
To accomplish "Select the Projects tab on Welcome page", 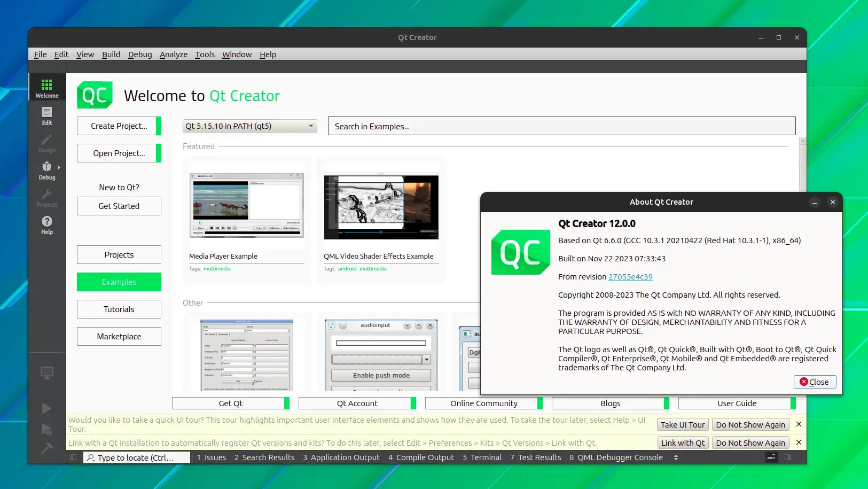I will point(119,255).
